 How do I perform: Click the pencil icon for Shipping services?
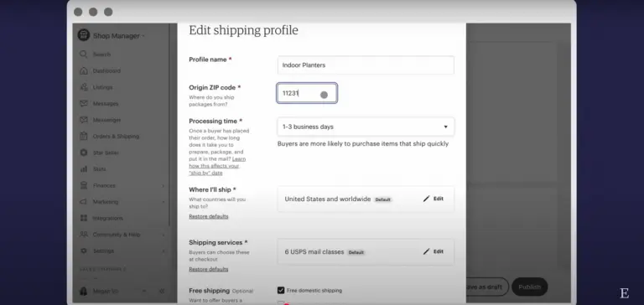[x=426, y=251]
